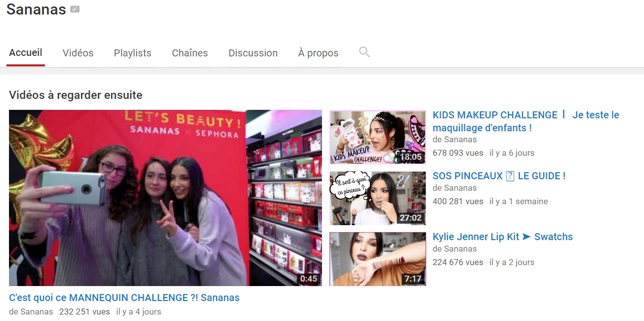
Task: Click the verified badge next to Sananas
Action: point(75,9)
